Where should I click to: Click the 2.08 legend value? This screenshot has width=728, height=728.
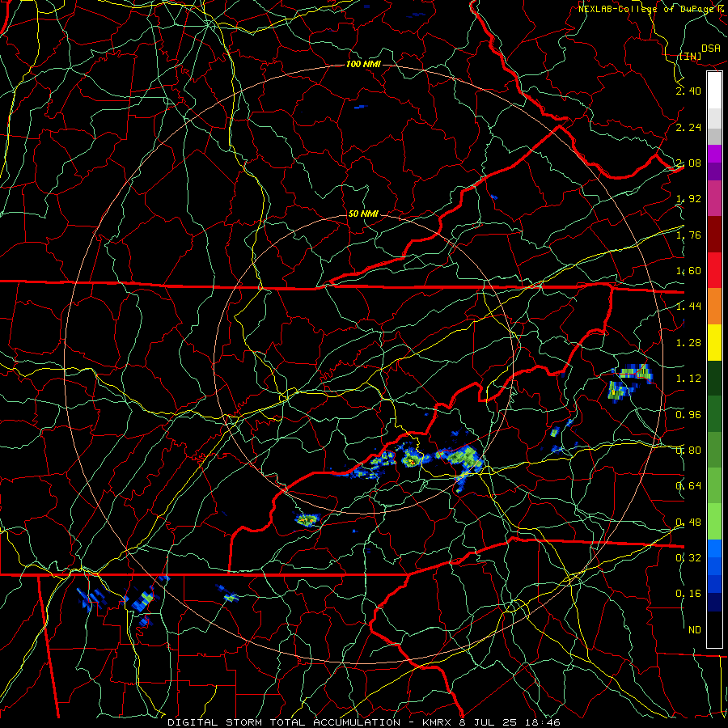click(688, 163)
